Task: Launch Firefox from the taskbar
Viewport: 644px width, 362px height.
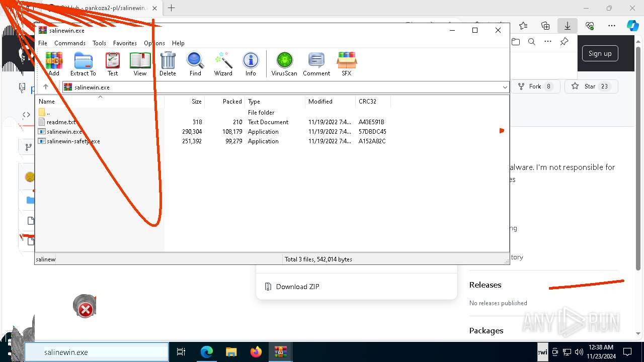Action: tap(256, 352)
